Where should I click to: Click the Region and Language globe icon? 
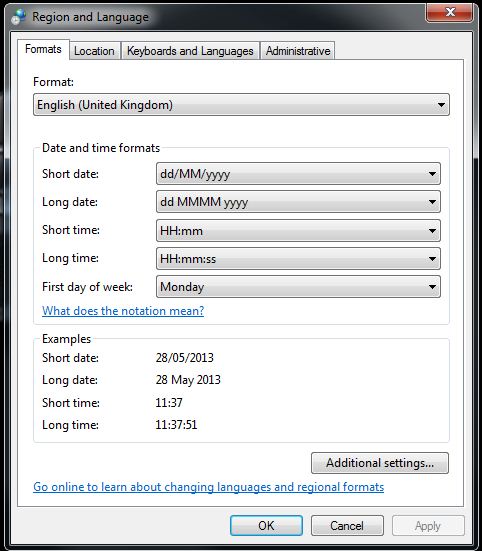tap(18, 17)
